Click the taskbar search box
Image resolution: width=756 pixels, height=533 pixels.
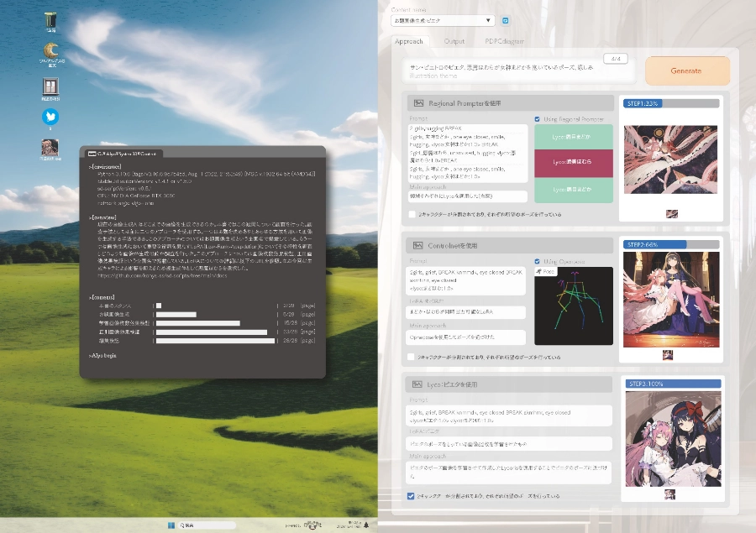tap(207, 525)
